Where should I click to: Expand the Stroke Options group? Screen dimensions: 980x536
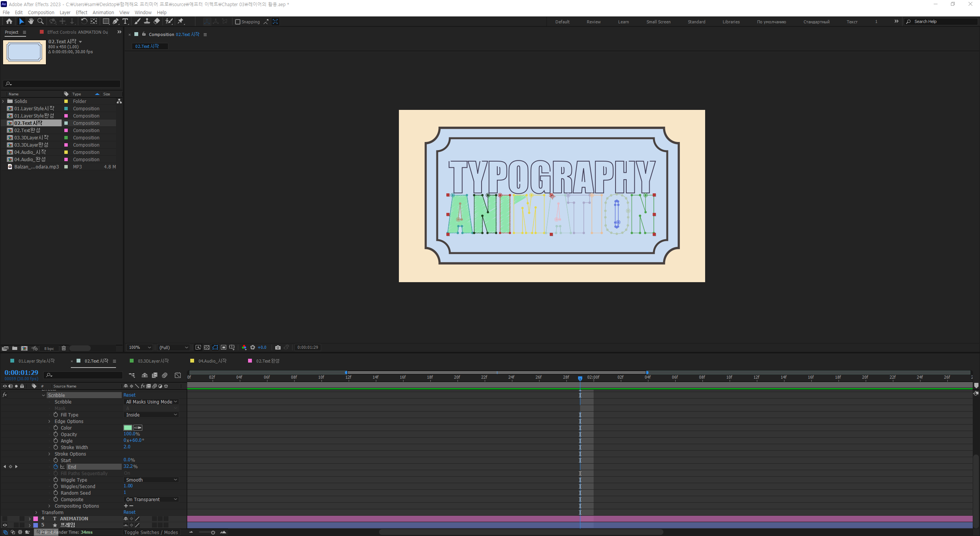click(49, 454)
